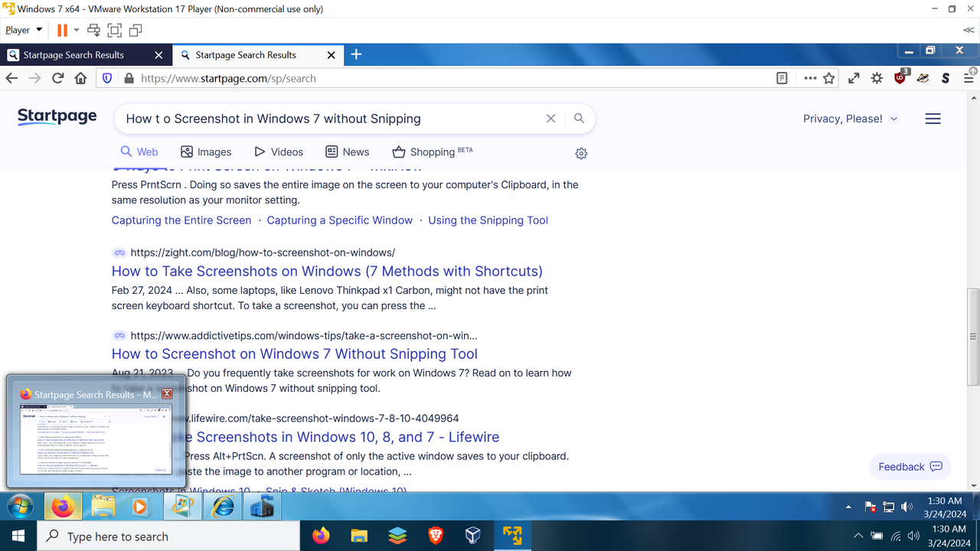Viewport: 980px width, 551px height.
Task: Open the Windows 7 Without Snipping Tool result
Action: click(295, 354)
